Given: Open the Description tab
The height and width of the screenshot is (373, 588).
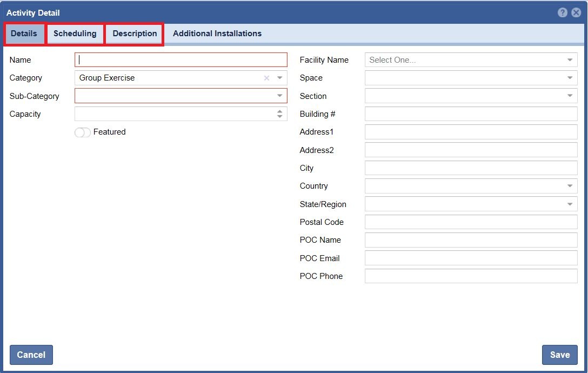Looking at the screenshot, I should coord(135,34).
